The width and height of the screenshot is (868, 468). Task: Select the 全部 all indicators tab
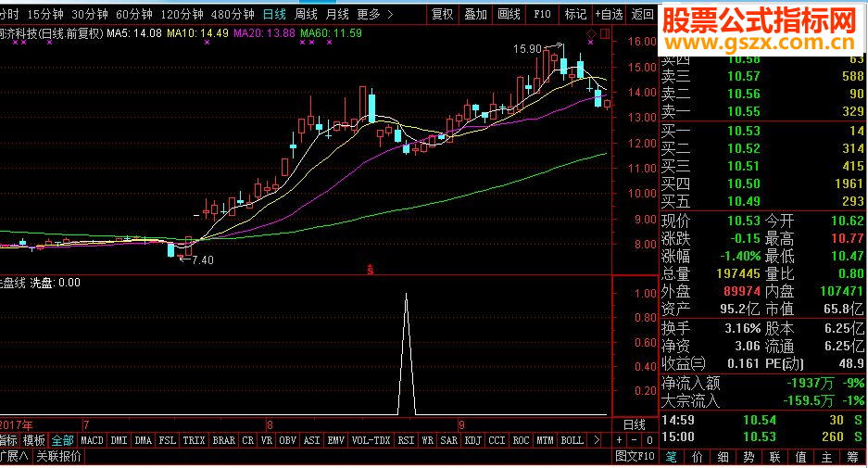pyautogui.click(x=63, y=441)
